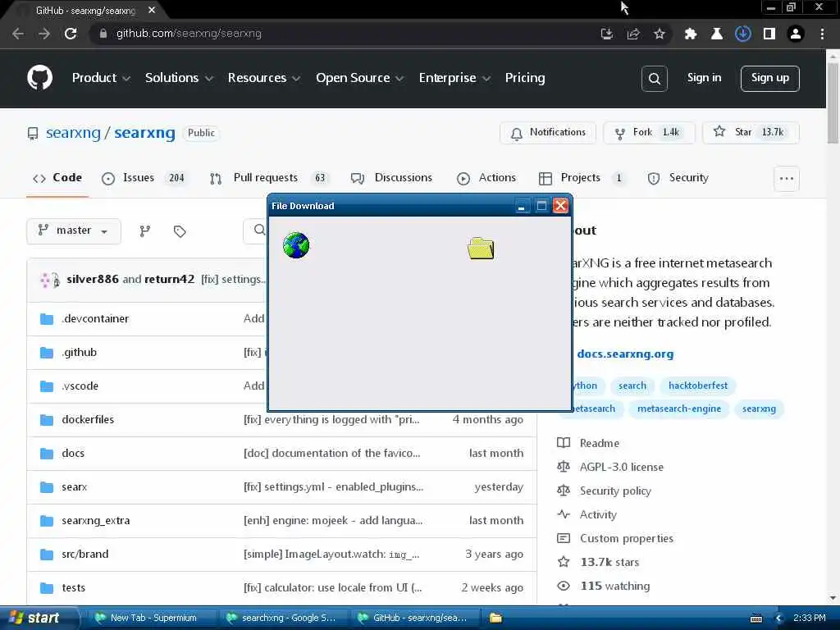Click the site lock icon in address bar
Viewport: 840px width, 630px height.
[103, 34]
